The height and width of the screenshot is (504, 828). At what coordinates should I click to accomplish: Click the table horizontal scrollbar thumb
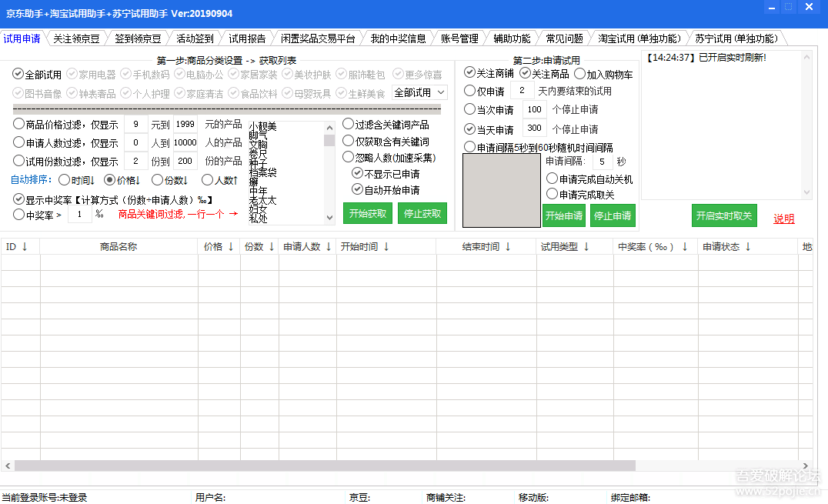pyautogui.click(x=325, y=466)
